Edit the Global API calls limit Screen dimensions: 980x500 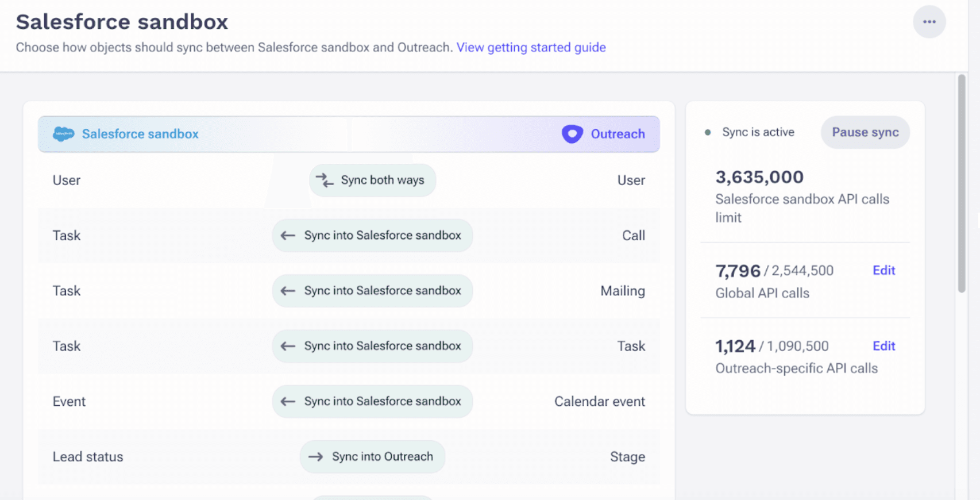tap(883, 271)
